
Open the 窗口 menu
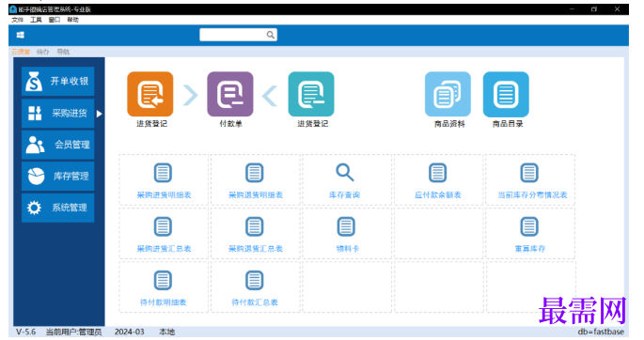[x=55, y=20]
